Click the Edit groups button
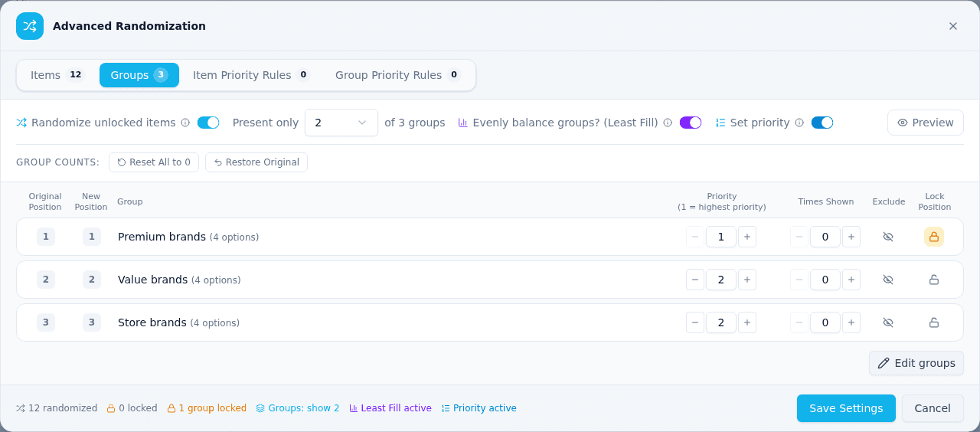 pos(916,363)
